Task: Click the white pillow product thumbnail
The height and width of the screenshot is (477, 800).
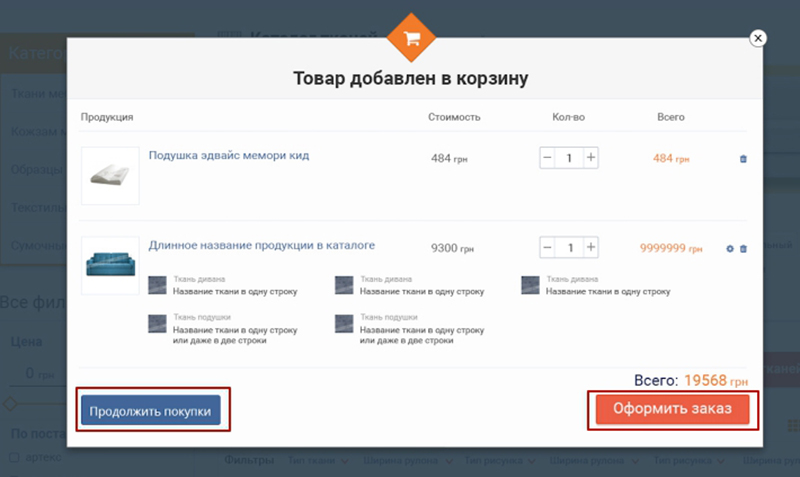Action: point(110,170)
